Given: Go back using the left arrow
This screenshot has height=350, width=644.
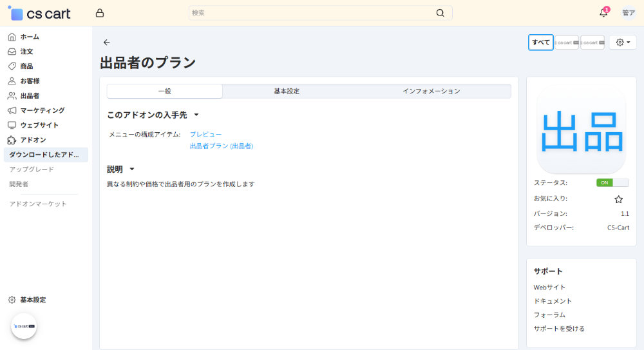Looking at the screenshot, I should pyautogui.click(x=107, y=43).
